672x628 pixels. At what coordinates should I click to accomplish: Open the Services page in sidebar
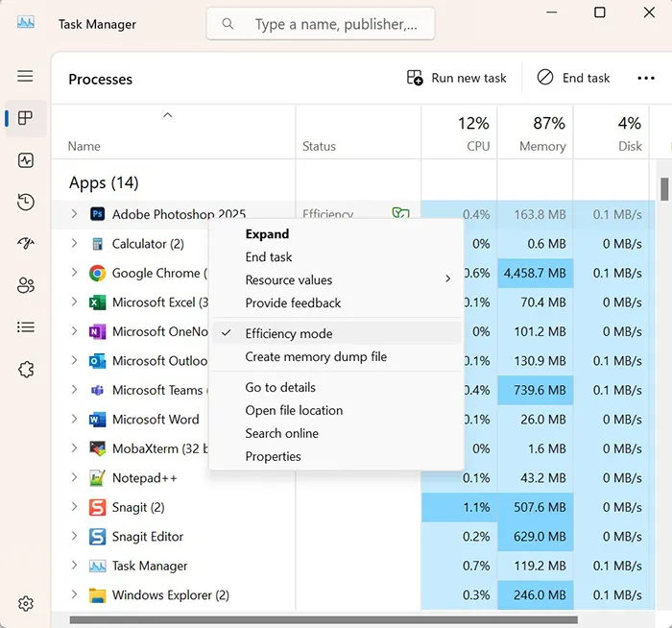[x=26, y=370]
